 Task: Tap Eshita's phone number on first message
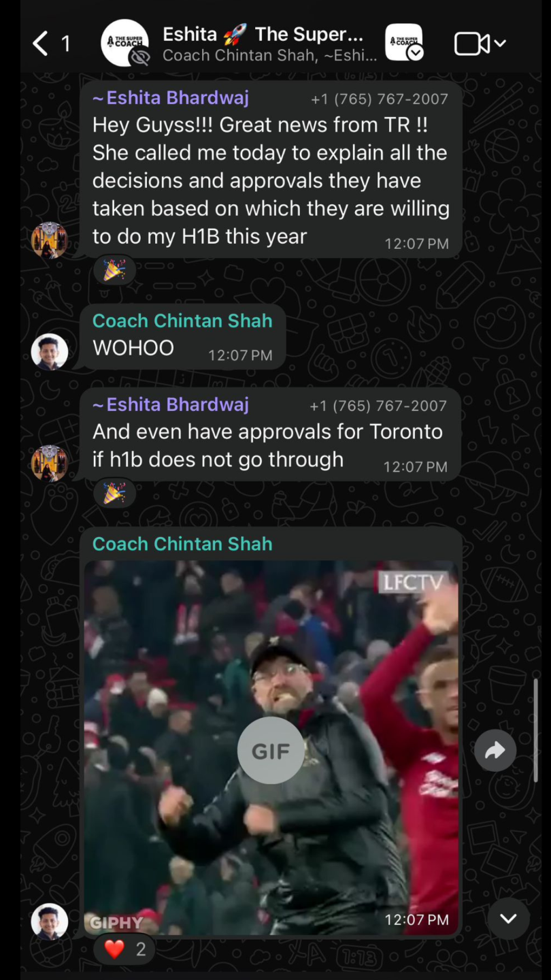[380, 99]
